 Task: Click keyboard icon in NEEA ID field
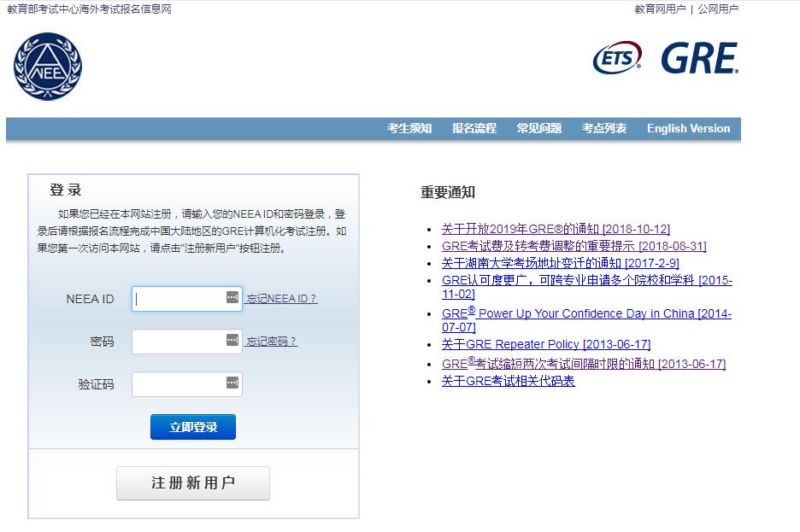232,298
